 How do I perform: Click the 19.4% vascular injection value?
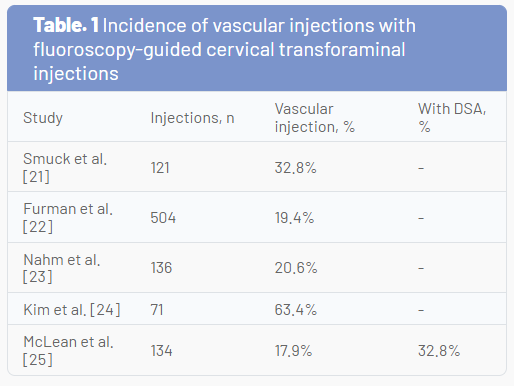click(x=294, y=218)
